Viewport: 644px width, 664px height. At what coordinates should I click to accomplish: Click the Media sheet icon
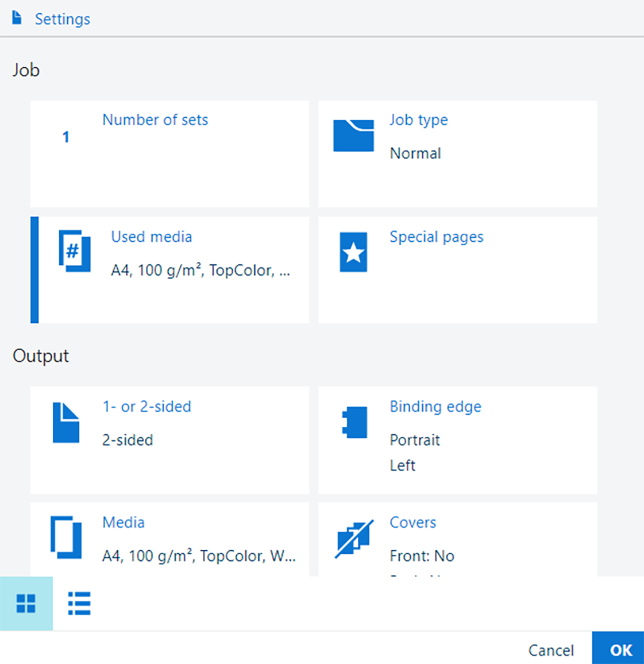click(x=66, y=538)
